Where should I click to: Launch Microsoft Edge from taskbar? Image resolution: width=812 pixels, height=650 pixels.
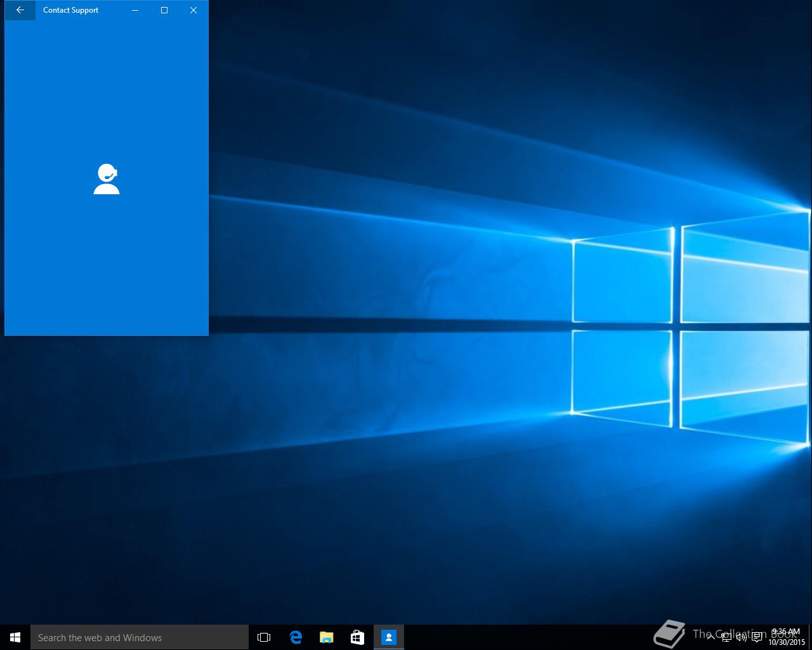296,637
